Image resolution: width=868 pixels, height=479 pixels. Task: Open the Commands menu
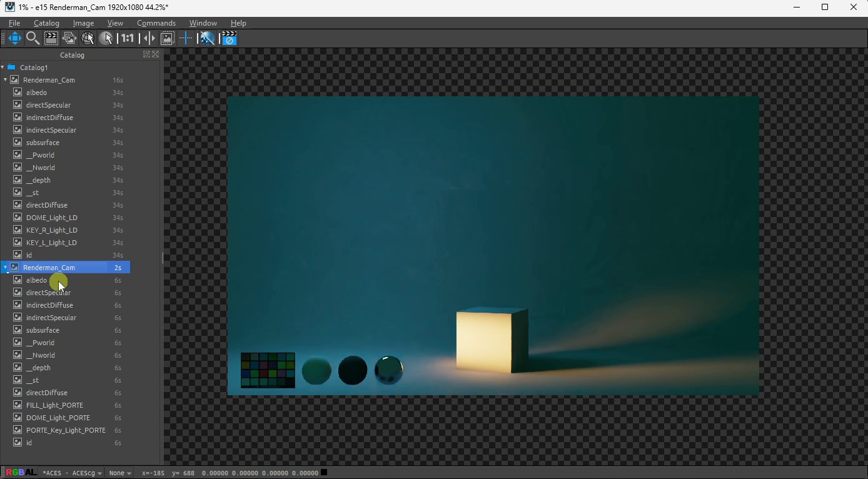(156, 23)
